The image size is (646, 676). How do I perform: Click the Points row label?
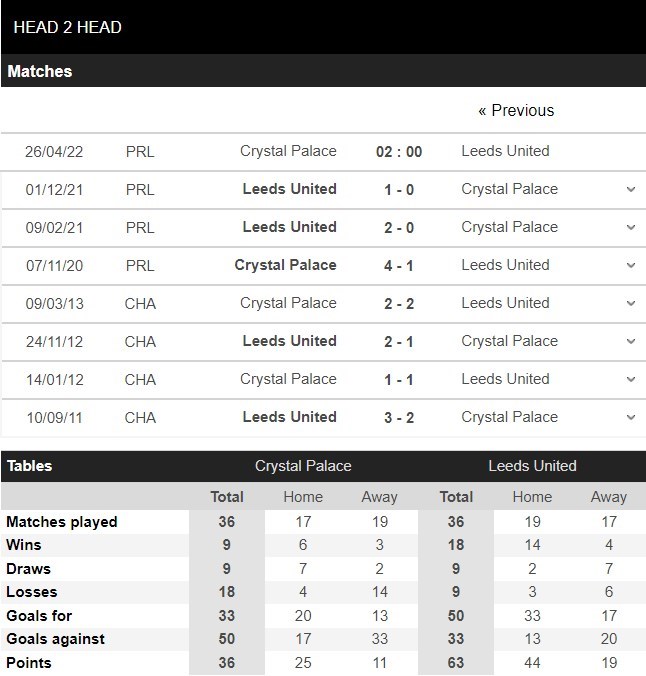point(29,663)
